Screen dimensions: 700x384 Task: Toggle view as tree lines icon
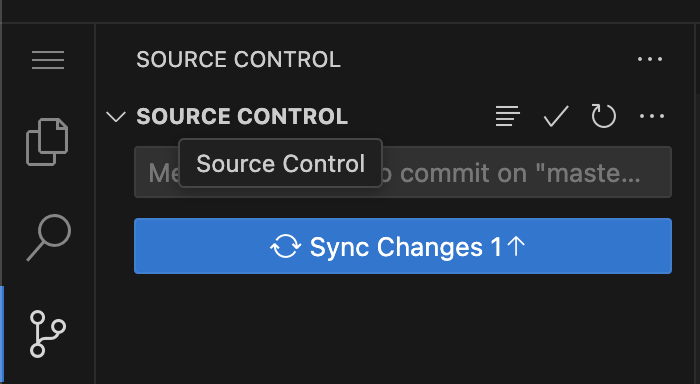508,116
